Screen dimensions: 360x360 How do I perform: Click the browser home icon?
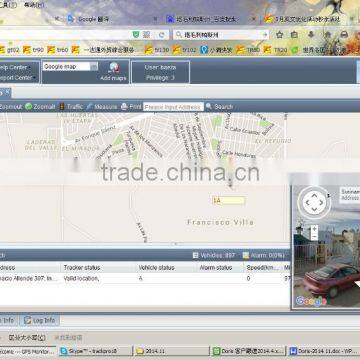click(x=328, y=34)
